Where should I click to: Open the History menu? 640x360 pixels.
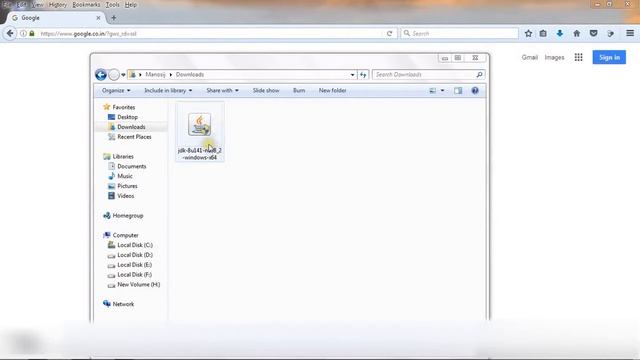pos(58,5)
